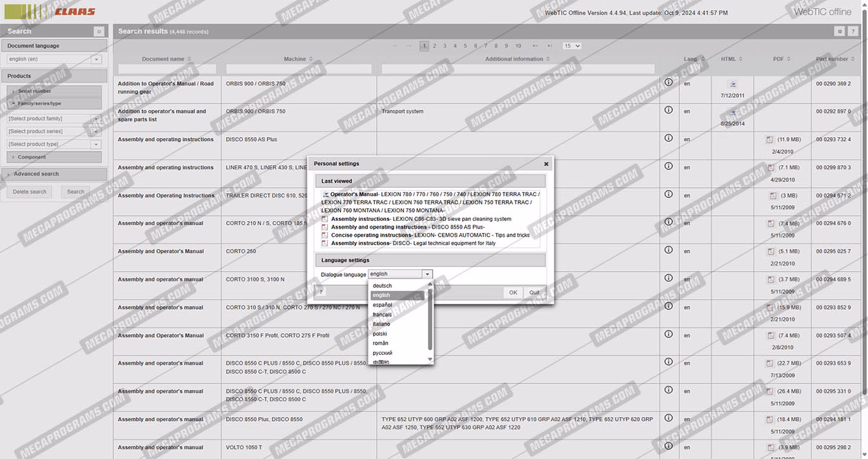Expand the Serial number section

click(55, 91)
